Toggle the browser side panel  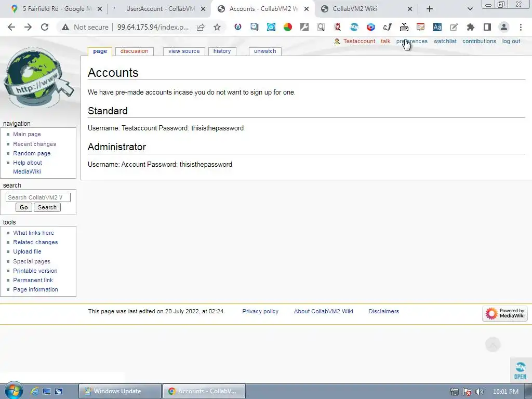tap(487, 27)
